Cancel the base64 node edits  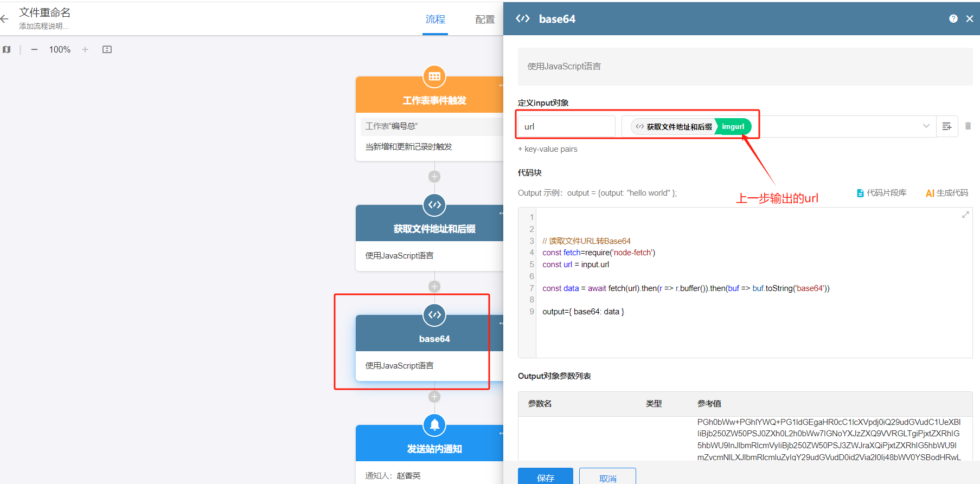tap(607, 477)
